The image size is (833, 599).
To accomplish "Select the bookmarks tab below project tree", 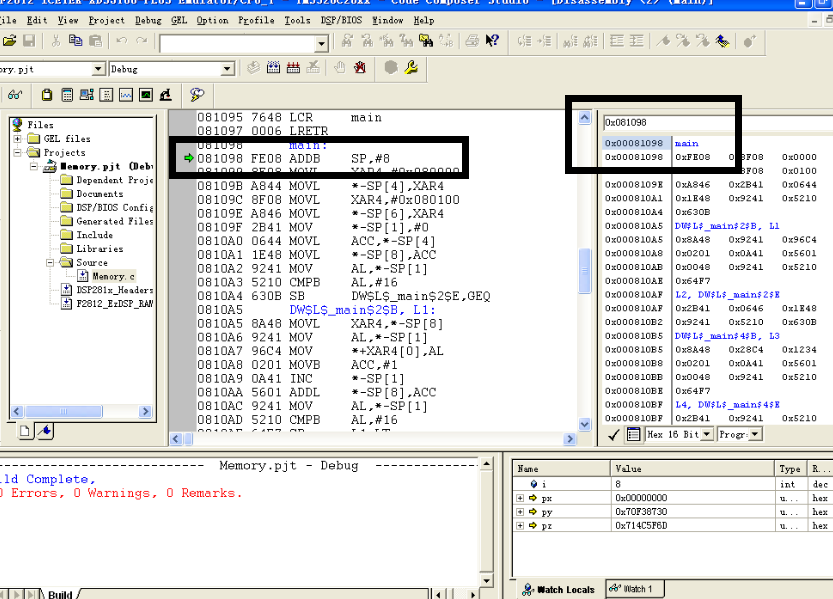I will [x=45, y=431].
